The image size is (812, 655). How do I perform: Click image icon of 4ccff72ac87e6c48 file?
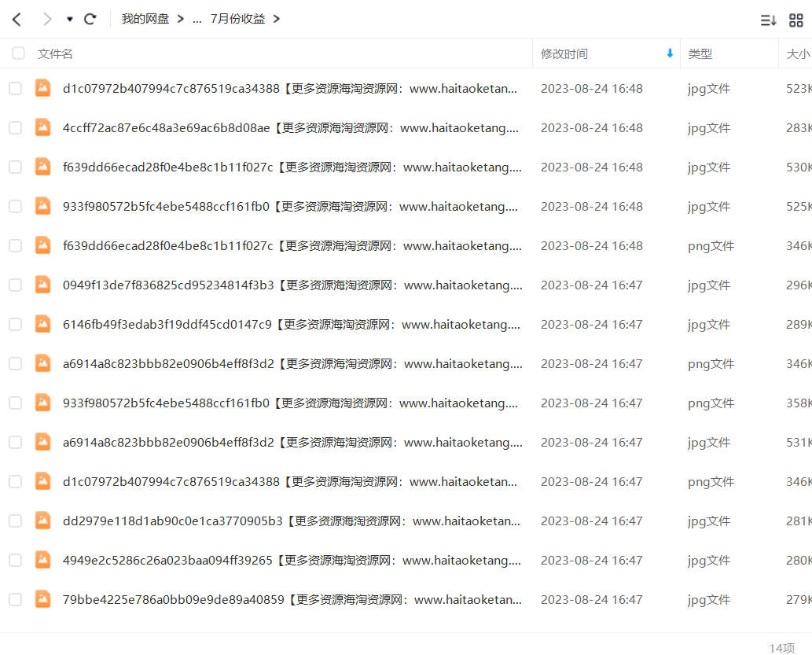(43, 127)
